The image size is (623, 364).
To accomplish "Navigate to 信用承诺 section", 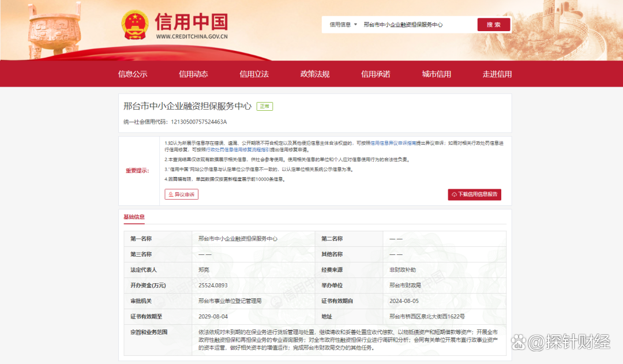I will [376, 74].
